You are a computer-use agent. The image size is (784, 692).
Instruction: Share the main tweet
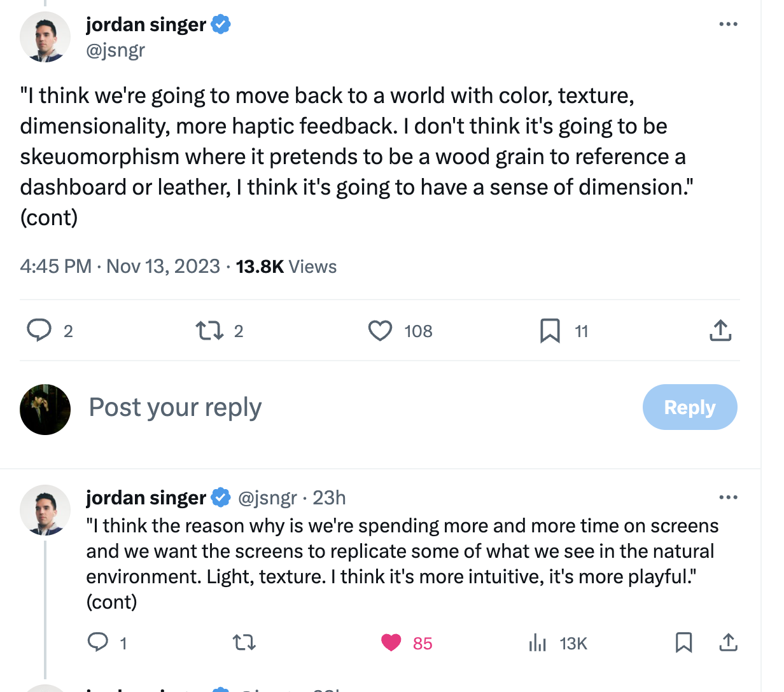[720, 331]
